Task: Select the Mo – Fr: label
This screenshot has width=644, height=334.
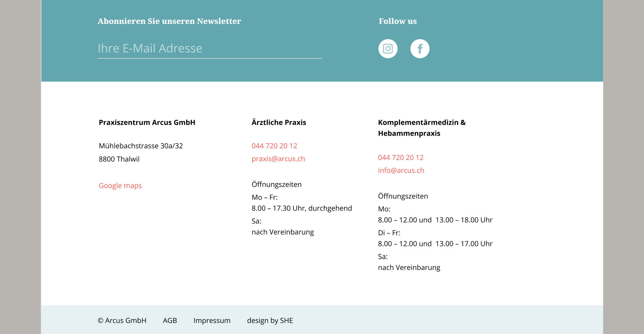Action: 265,197
